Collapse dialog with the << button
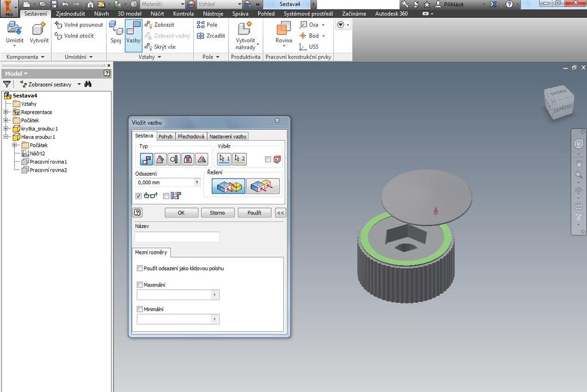This screenshot has width=587, height=392. (x=281, y=213)
